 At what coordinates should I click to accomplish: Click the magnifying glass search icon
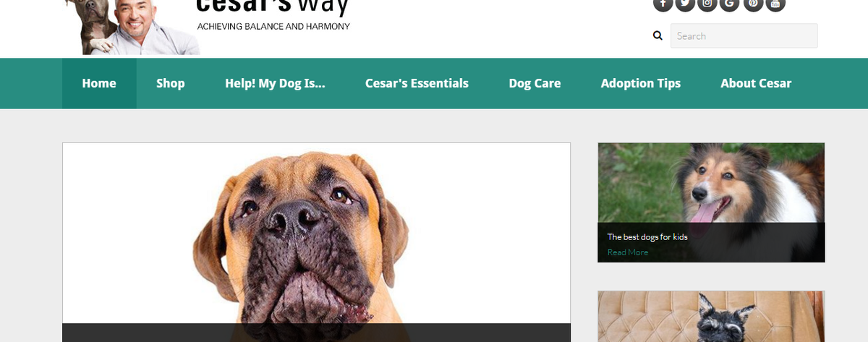[658, 35]
